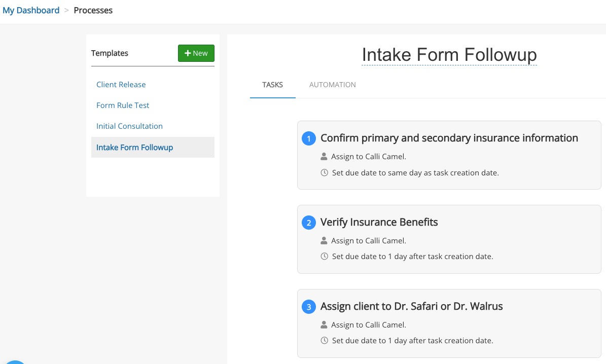The image size is (606, 364).
Task: Click person icon in Verify Insurance Benefits task
Action: click(325, 241)
